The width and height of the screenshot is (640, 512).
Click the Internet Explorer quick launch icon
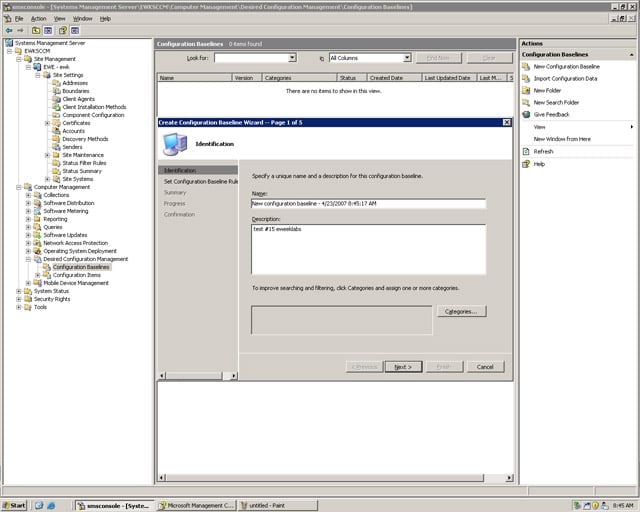(51, 505)
